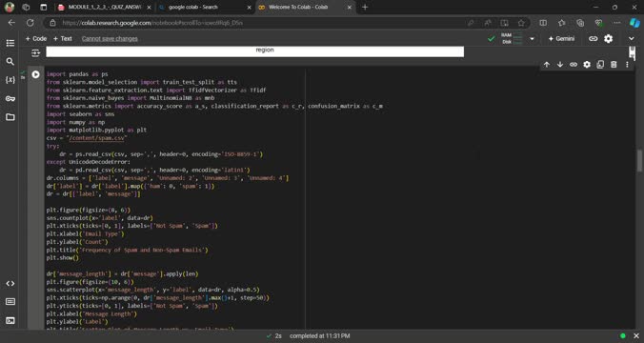The height and width of the screenshot is (343, 644).
Task: Add a new Code cell
Action: pyautogui.click(x=36, y=39)
